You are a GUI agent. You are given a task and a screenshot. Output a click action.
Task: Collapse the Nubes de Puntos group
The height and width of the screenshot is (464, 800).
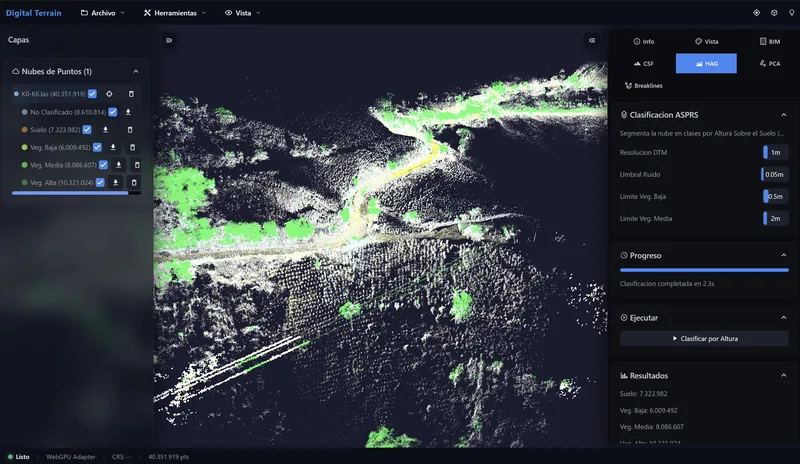136,71
